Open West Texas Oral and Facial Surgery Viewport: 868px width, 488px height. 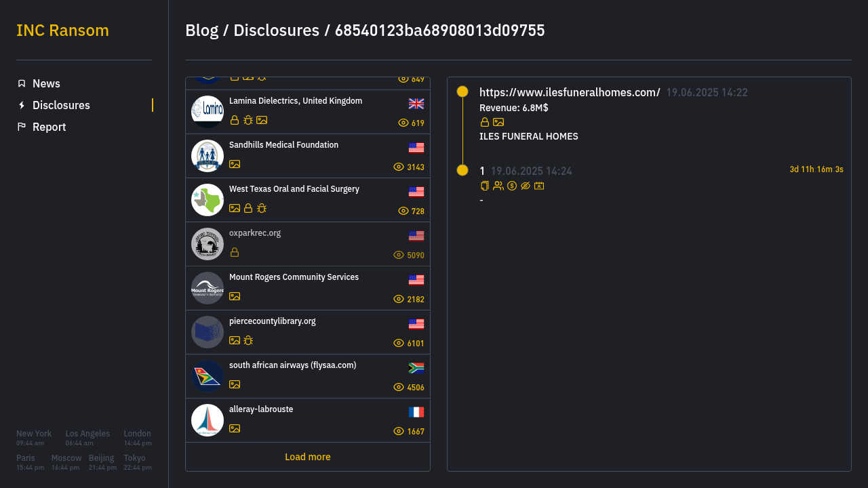click(308, 200)
